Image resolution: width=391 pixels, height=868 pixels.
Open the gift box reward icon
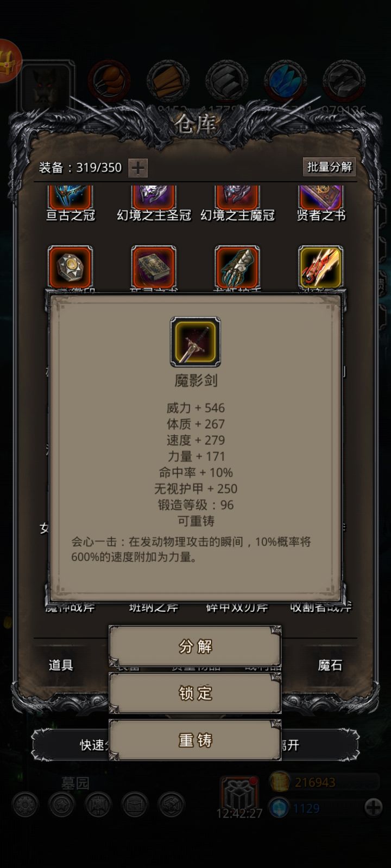(238, 793)
